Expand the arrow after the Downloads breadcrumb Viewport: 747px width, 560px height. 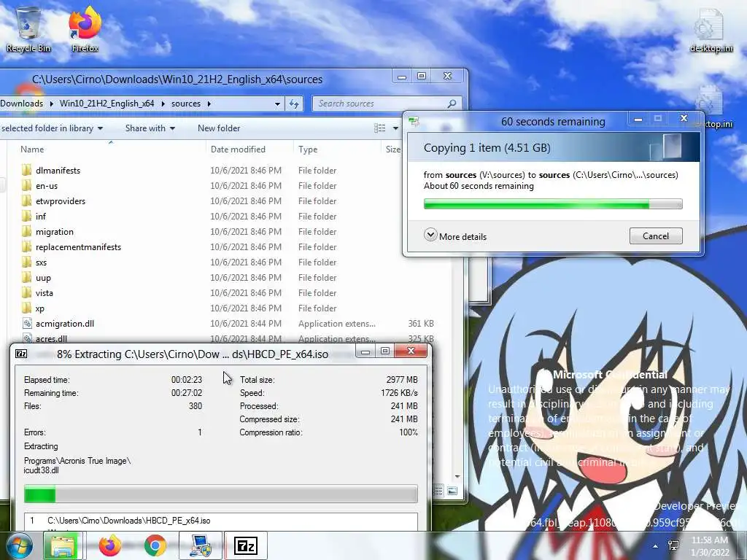52,104
